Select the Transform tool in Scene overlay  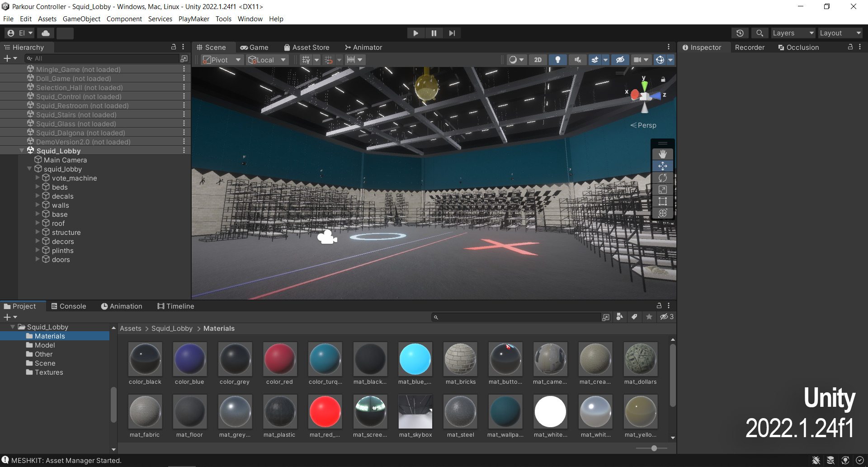pyautogui.click(x=663, y=213)
